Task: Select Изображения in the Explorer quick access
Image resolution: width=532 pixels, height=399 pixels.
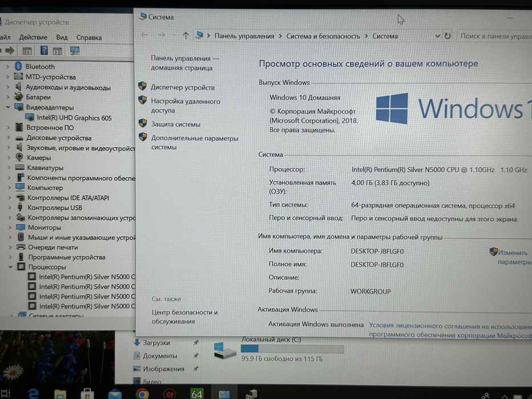Action: click(x=164, y=369)
